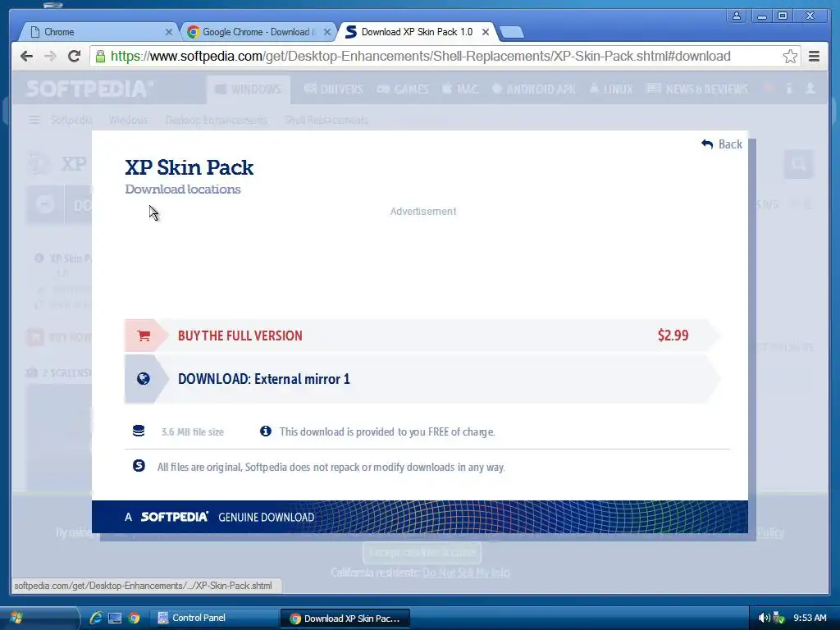
Task: Open a new tab with the new tab button
Action: pyautogui.click(x=512, y=33)
